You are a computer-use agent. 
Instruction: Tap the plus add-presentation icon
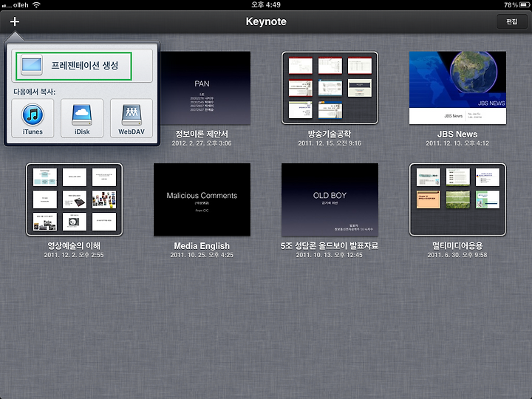coord(15,21)
